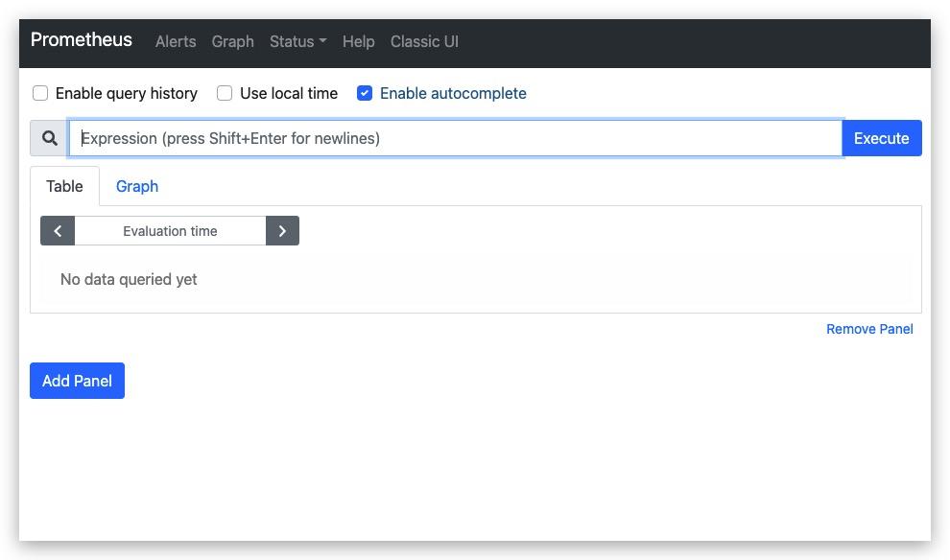This screenshot has width=950, height=560.
Task: Select the Table tab
Action: tap(64, 186)
